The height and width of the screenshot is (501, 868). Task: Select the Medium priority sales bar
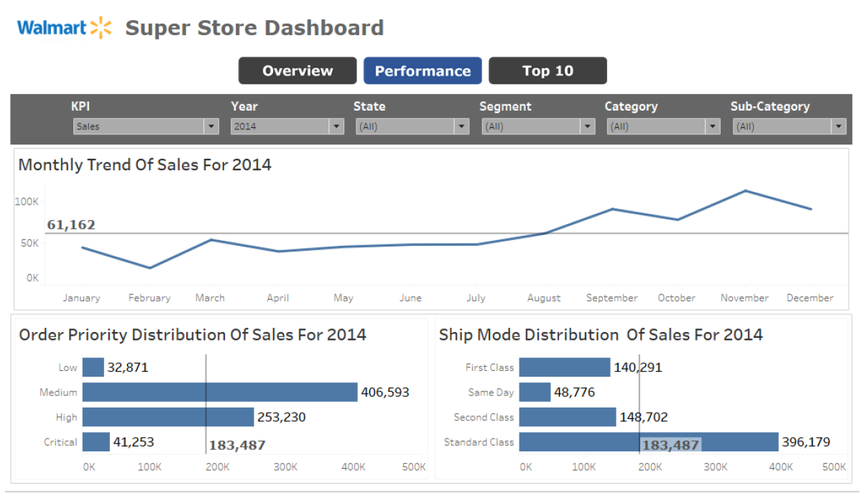point(216,392)
